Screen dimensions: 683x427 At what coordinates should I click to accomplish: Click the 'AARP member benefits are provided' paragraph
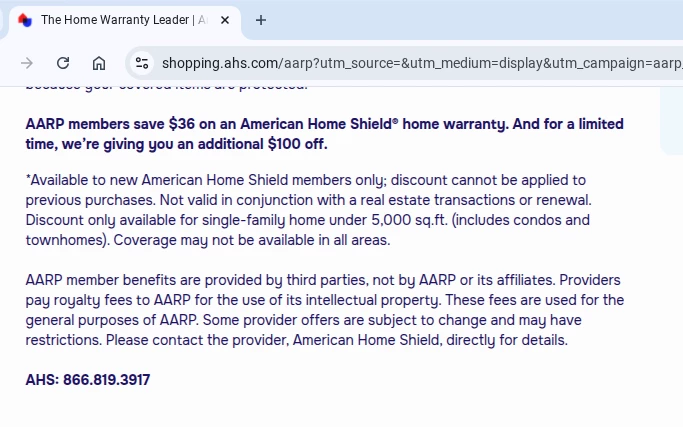point(325,310)
